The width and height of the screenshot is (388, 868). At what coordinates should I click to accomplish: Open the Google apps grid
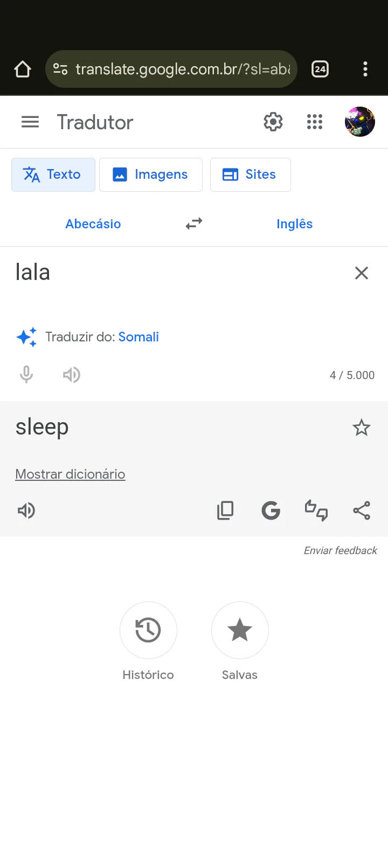(x=315, y=122)
